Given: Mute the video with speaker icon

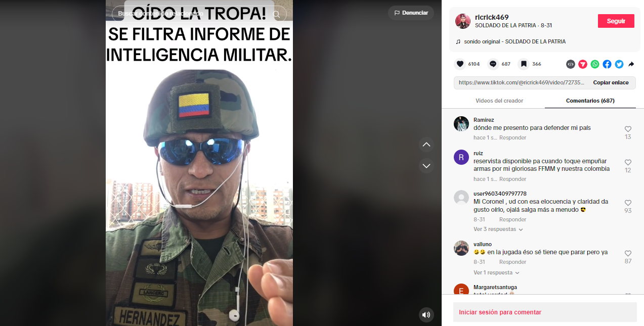Looking at the screenshot, I should point(426,315).
